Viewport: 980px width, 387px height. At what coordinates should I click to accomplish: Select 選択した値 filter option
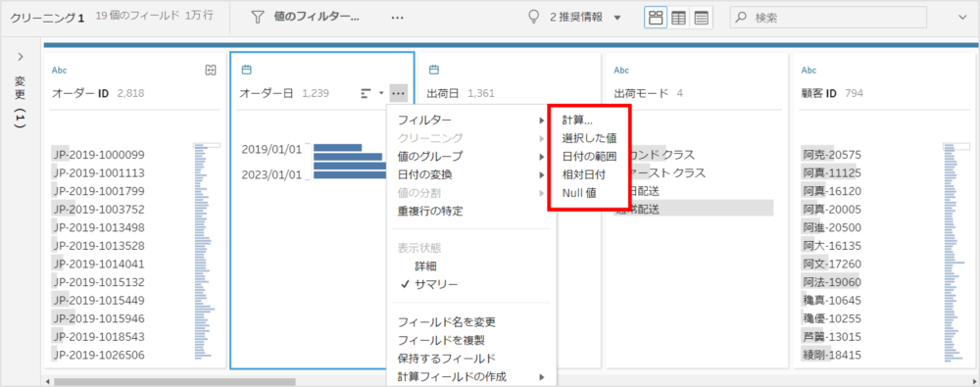pyautogui.click(x=589, y=137)
